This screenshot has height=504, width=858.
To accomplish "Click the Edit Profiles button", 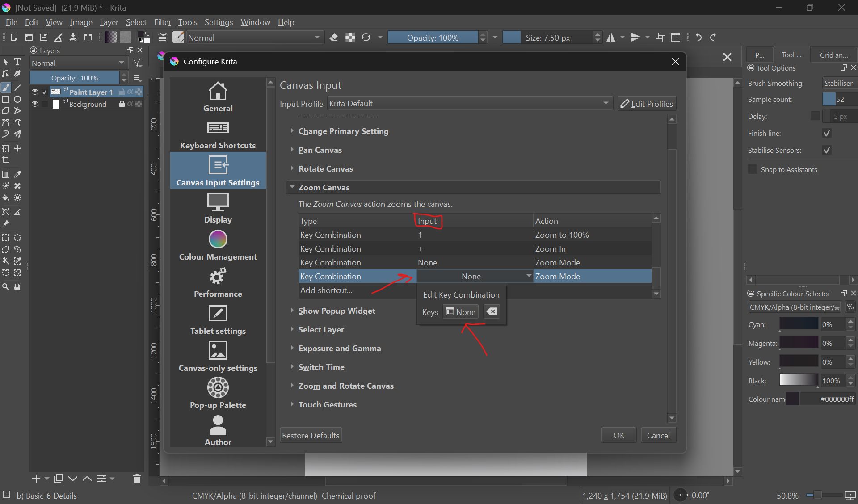I will point(647,104).
